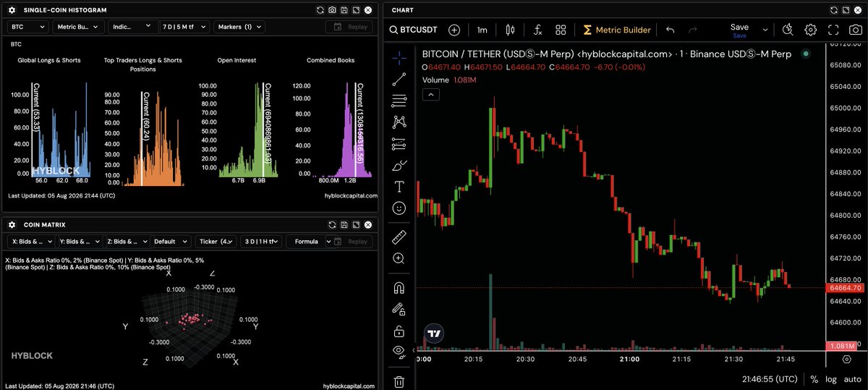The image size is (868, 390).
Task: Open Metric Builder in chart toolbar
Action: [x=616, y=30]
